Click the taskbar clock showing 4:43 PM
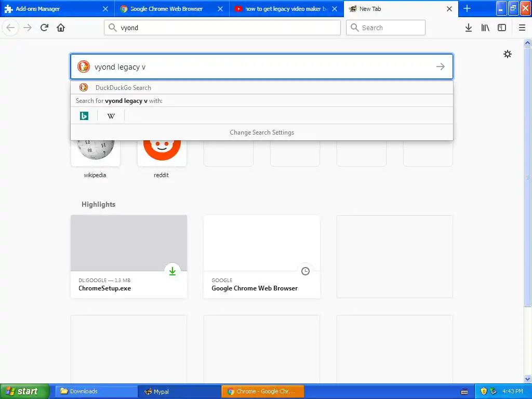Viewport: 532px width, 399px height. pos(512,391)
